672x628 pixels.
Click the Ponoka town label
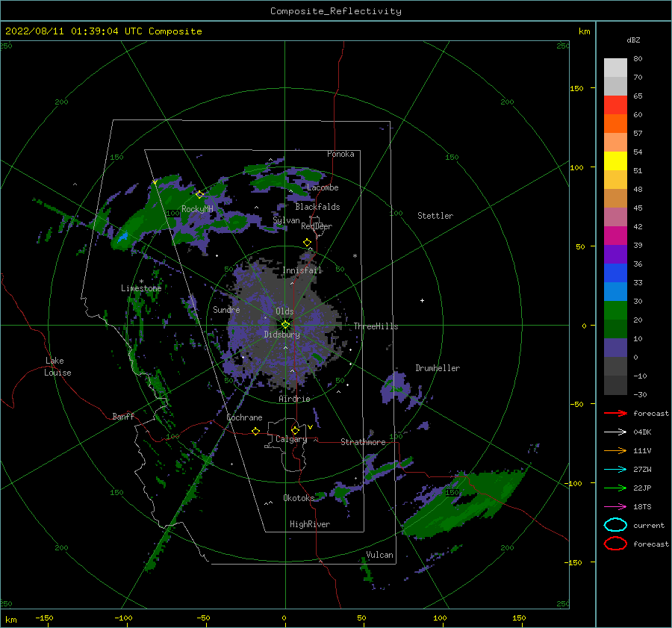click(340, 154)
